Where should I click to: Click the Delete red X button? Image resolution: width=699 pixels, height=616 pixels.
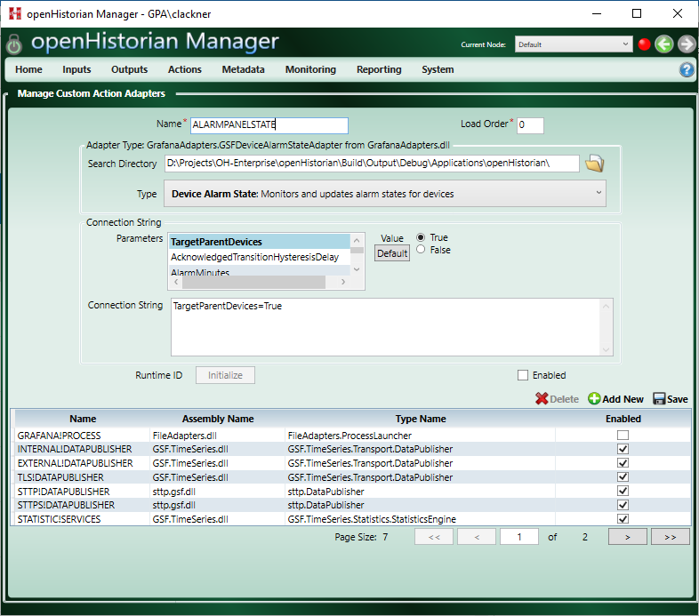tap(557, 399)
